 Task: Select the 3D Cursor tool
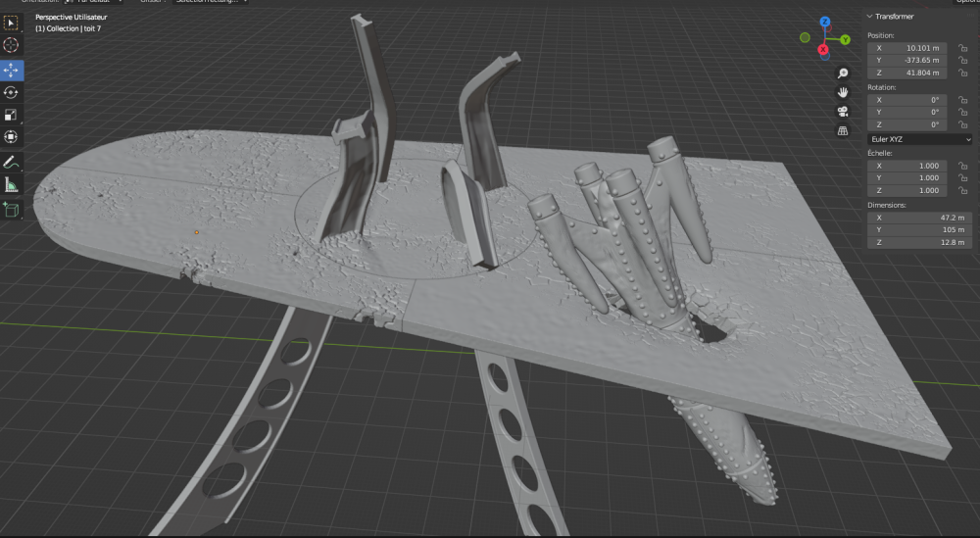(11, 46)
